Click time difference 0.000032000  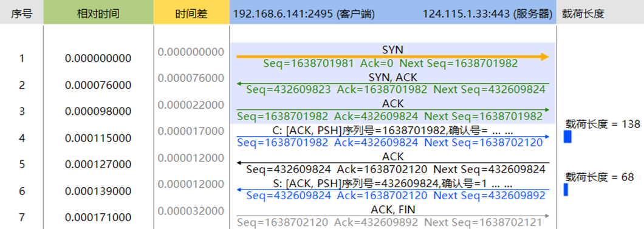coord(191,211)
